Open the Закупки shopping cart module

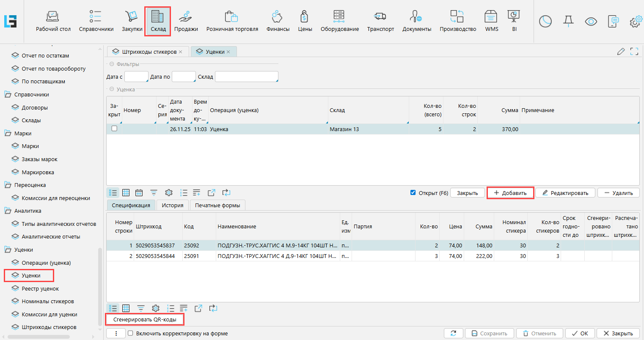coord(132,21)
